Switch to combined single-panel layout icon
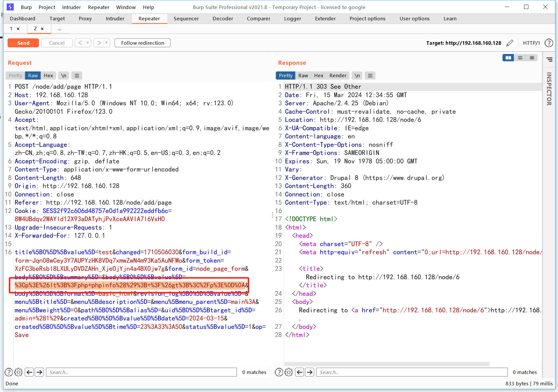This screenshot has width=558, height=392. (x=532, y=58)
